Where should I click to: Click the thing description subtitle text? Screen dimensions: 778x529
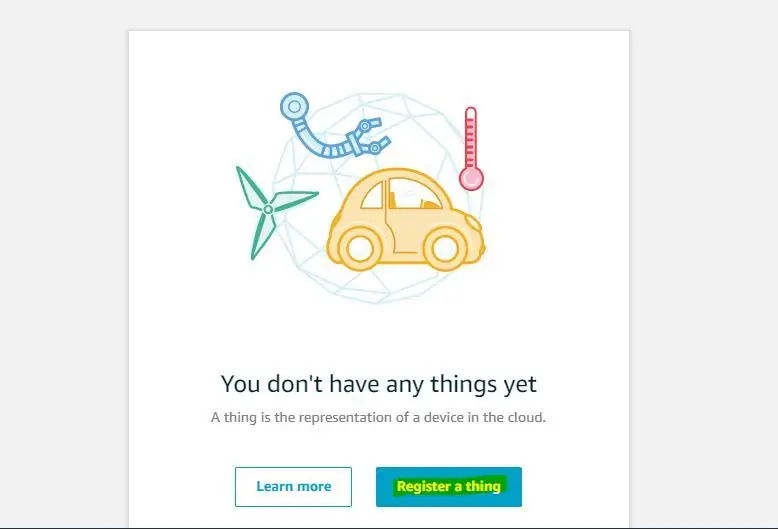point(378,417)
